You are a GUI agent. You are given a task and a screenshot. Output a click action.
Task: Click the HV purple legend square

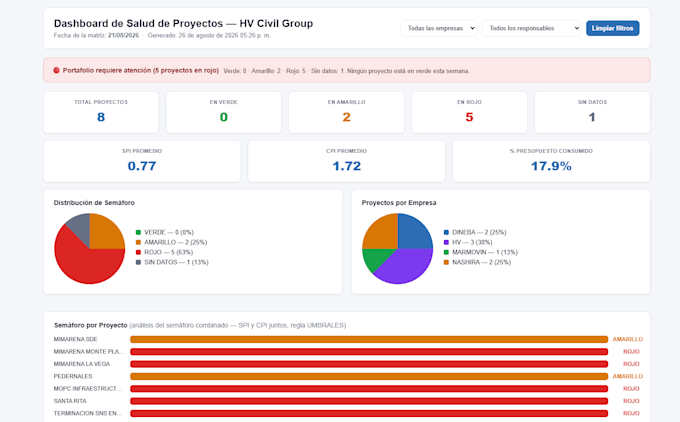click(x=446, y=242)
